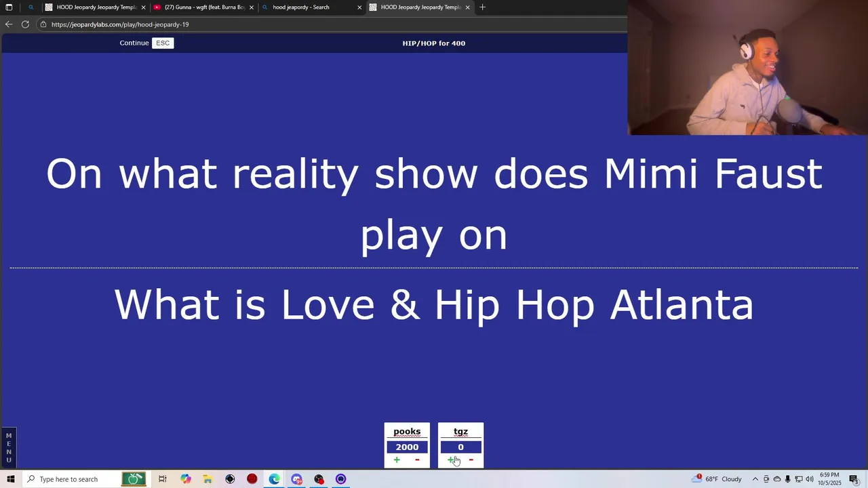Click the Continue button
This screenshot has width=868, height=488.
[134, 43]
